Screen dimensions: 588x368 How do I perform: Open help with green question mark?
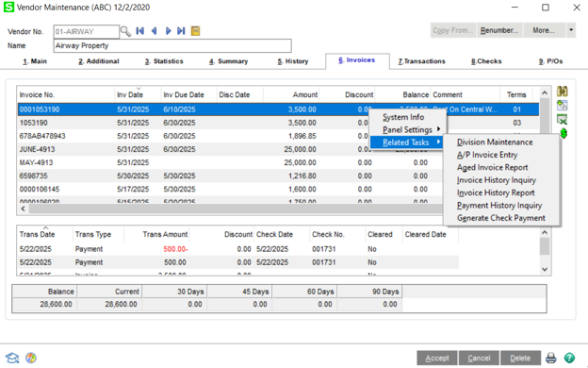coord(569,358)
